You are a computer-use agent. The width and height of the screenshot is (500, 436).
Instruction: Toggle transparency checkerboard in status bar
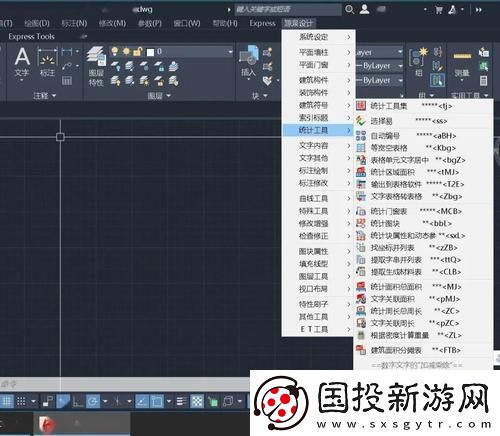click(197, 401)
